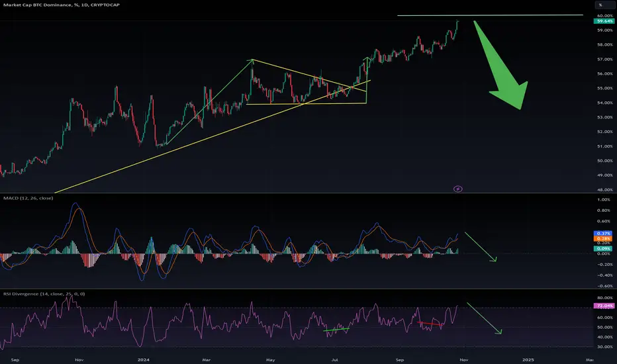Click the 53.00% price axis label
This screenshot has width=617, height=364.
point(605,117)
